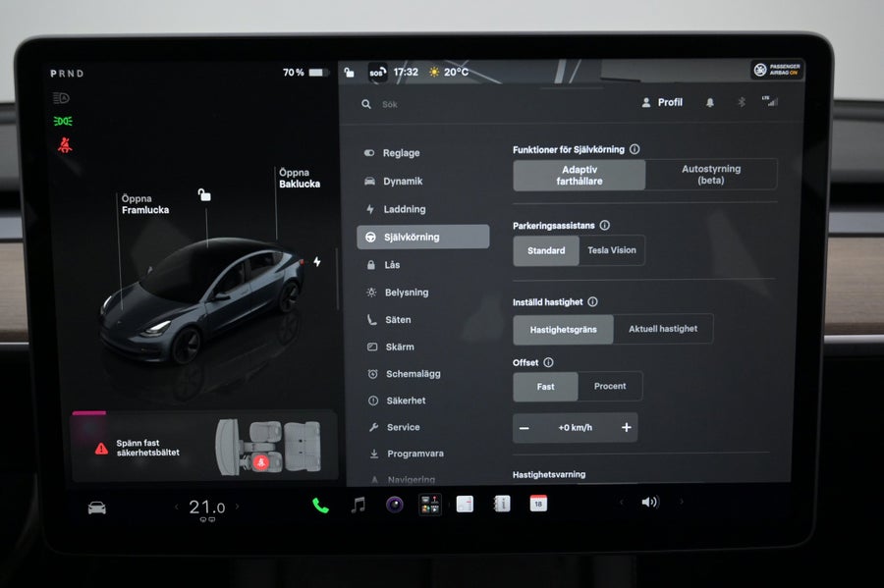This screenshot has height=588, width=884.
Task: Tap the lock icon in status bar
Action: 349,72
